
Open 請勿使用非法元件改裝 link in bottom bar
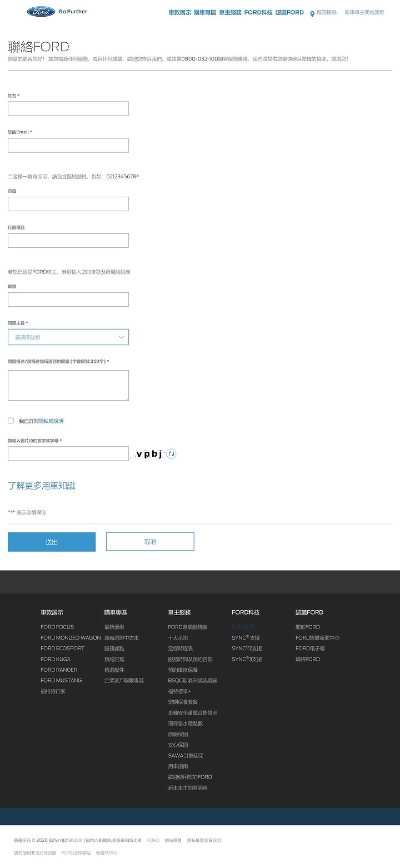(x=35, y=852)
